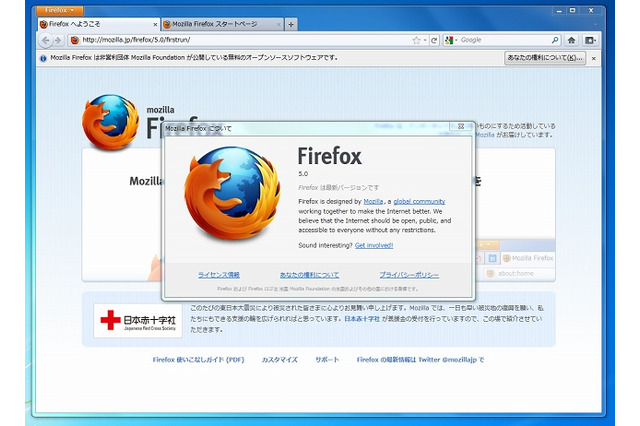Click the site identity icon in URL bar
The width and height of the screenshot is (640, 426).
75,40
